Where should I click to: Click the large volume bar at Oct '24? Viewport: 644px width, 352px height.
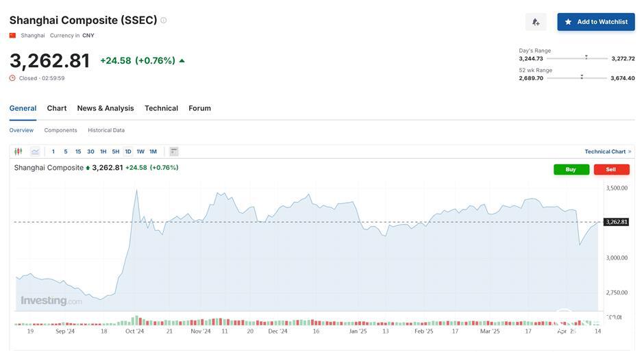[x=136, y=320]
